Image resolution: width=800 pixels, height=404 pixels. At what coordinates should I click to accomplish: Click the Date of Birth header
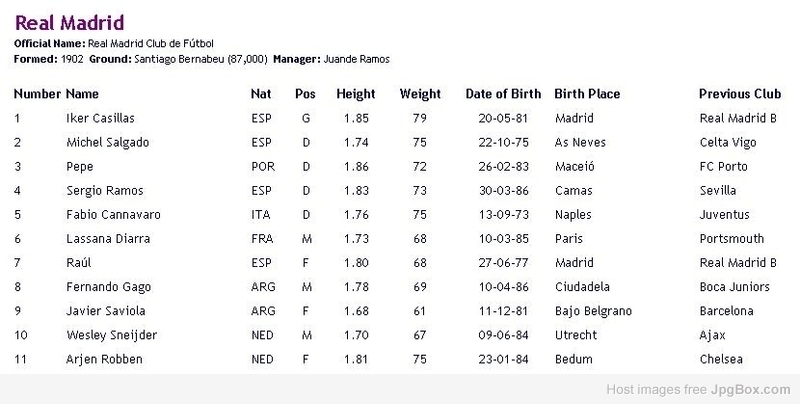point(503,94)
